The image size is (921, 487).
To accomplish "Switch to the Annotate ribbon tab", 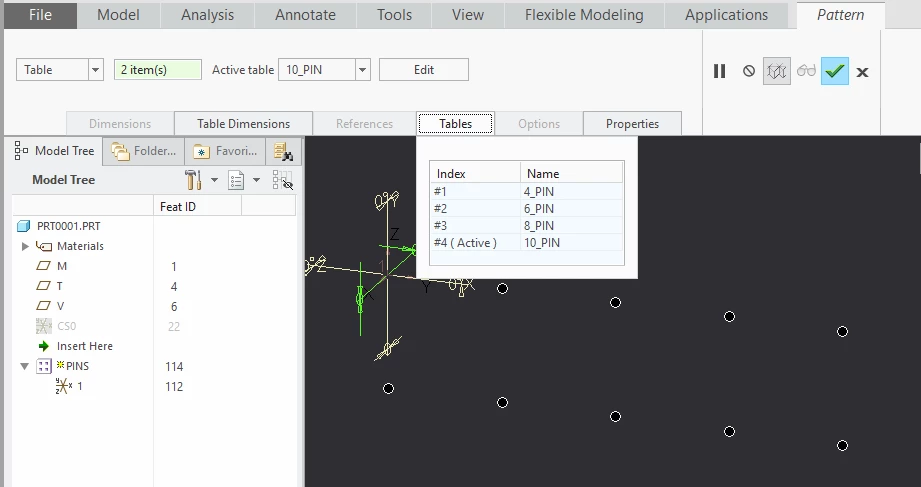I will click(305, 15).
